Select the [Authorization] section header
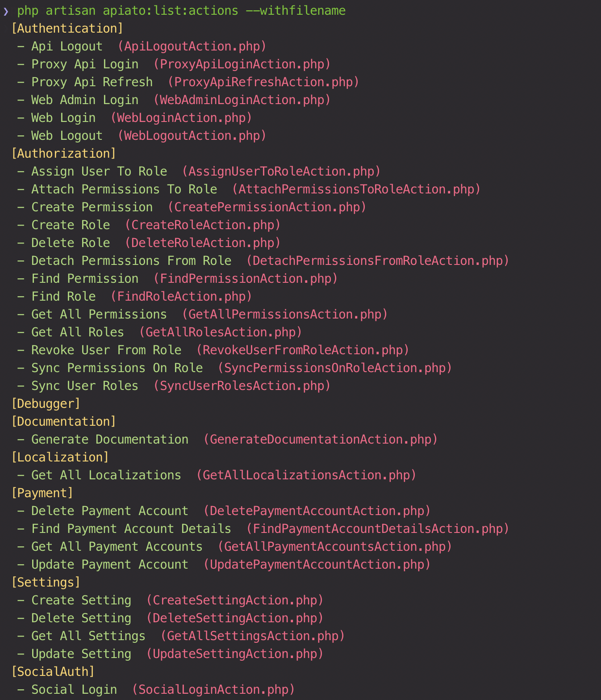 (x=63, y=154)
